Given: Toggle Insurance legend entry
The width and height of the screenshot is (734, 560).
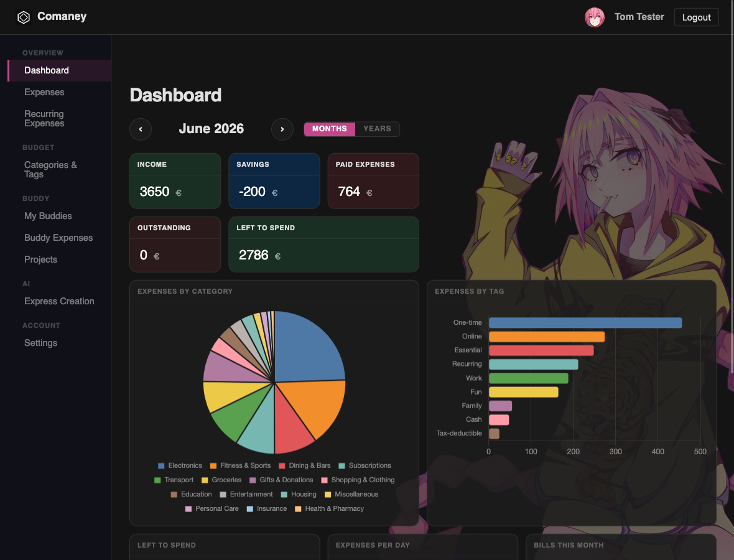Looking at the screenshot, I should click(x=267, y=508).
